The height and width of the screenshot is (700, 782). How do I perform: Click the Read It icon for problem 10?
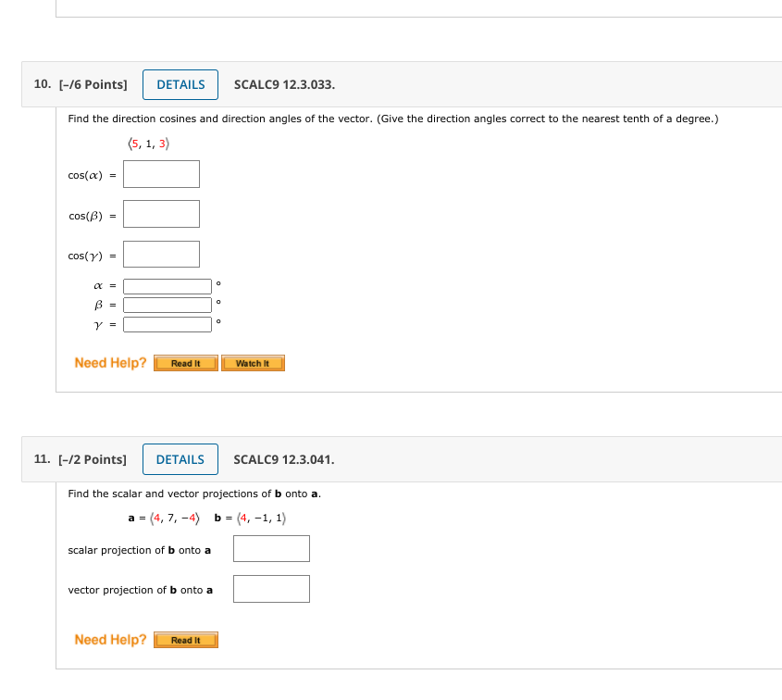tap(185, 363)
